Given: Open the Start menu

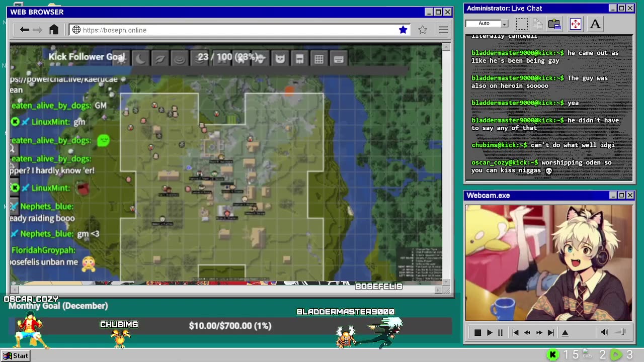Looking at the screenshot, I should (16, 355).
